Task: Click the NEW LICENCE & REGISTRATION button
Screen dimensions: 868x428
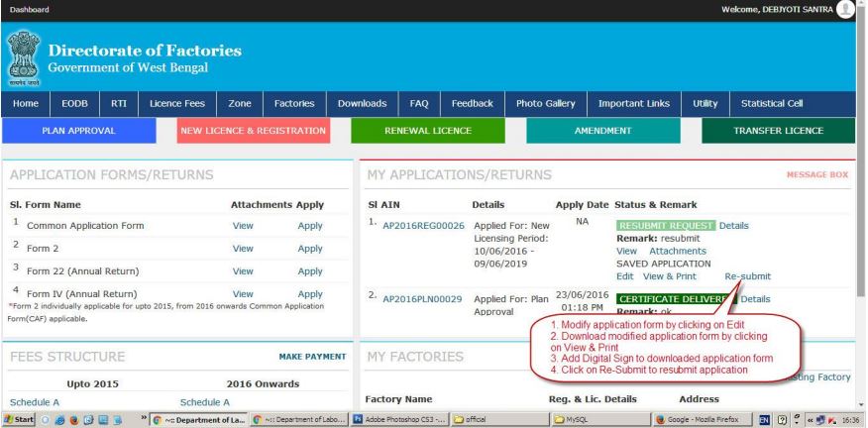Action: tap(256, 130)
